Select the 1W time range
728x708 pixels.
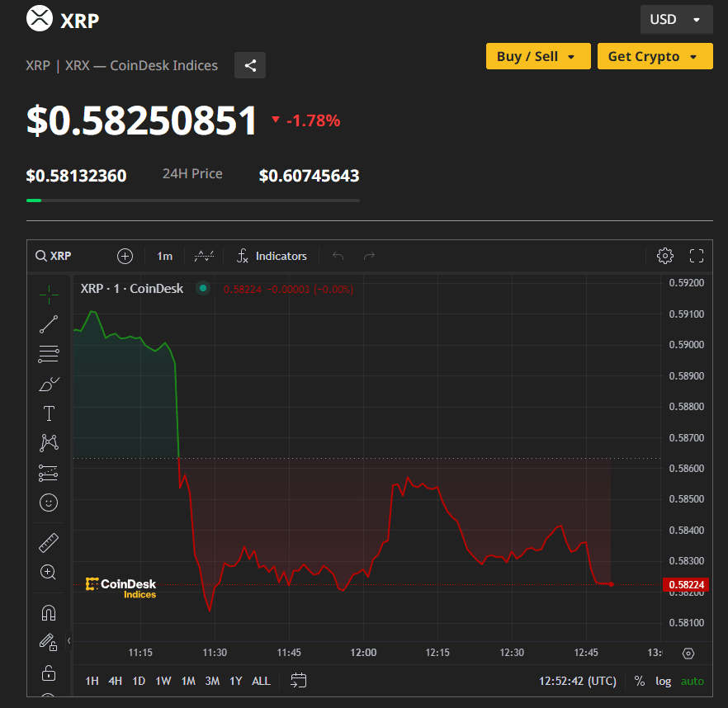click(163, 681)
